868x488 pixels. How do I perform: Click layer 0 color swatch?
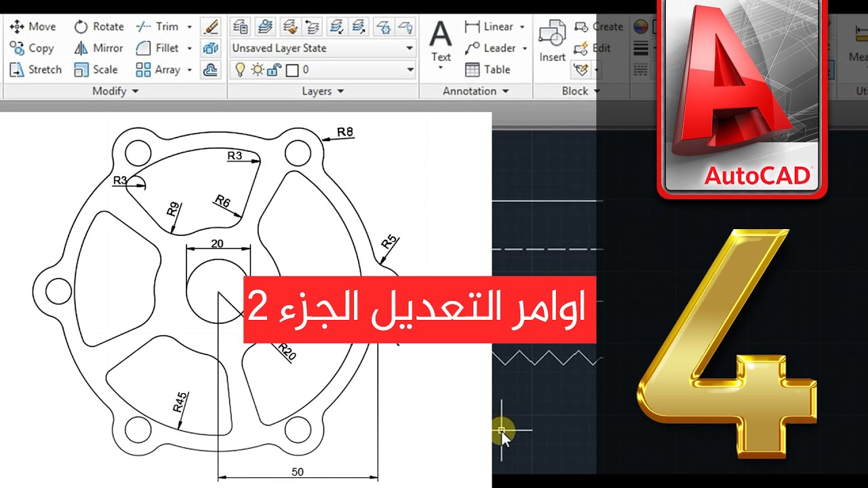(x=292, y=69)
